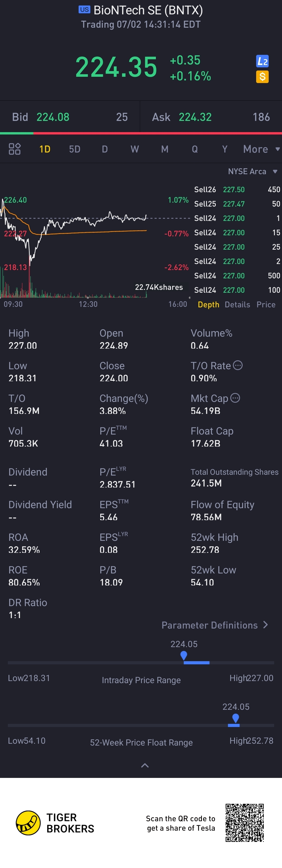Switch chart to 5D timeframe
This screenshot has width=282, height=868.
(74, 149)
